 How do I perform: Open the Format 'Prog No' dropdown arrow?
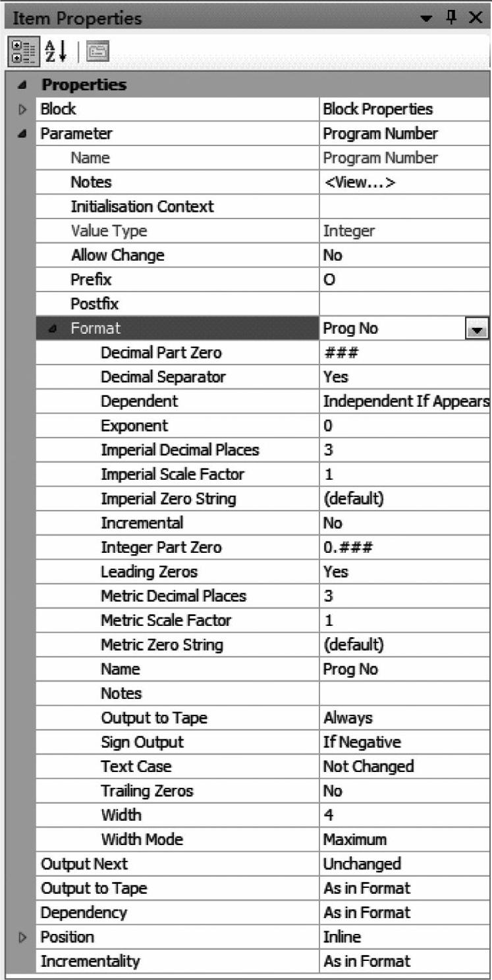point(476,328)
